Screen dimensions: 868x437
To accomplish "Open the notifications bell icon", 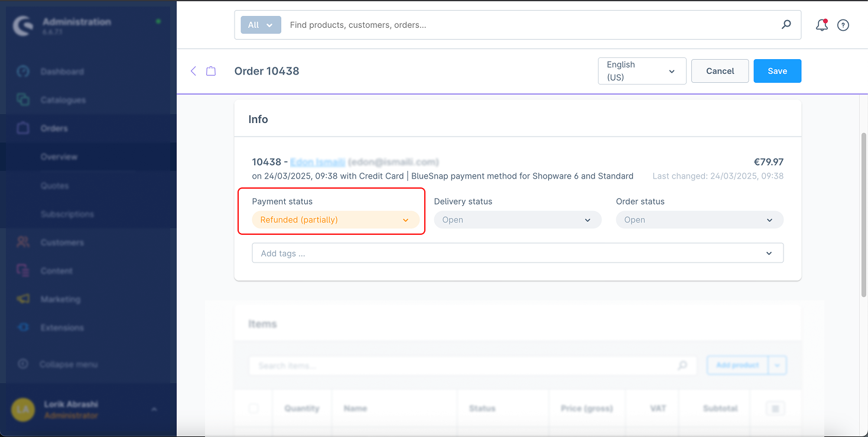I will 821,25.
